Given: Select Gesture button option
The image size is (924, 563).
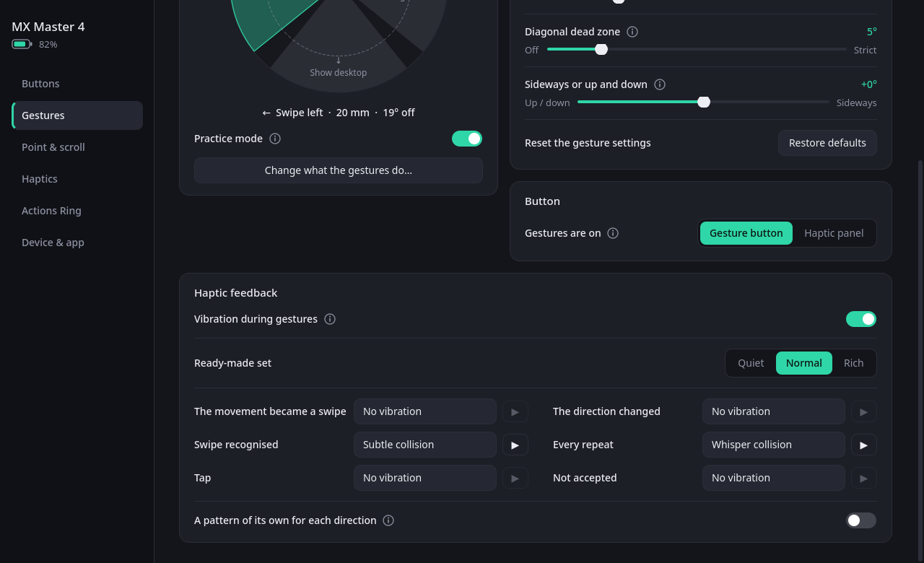Looking at the screenshot, I should [746, 233].
